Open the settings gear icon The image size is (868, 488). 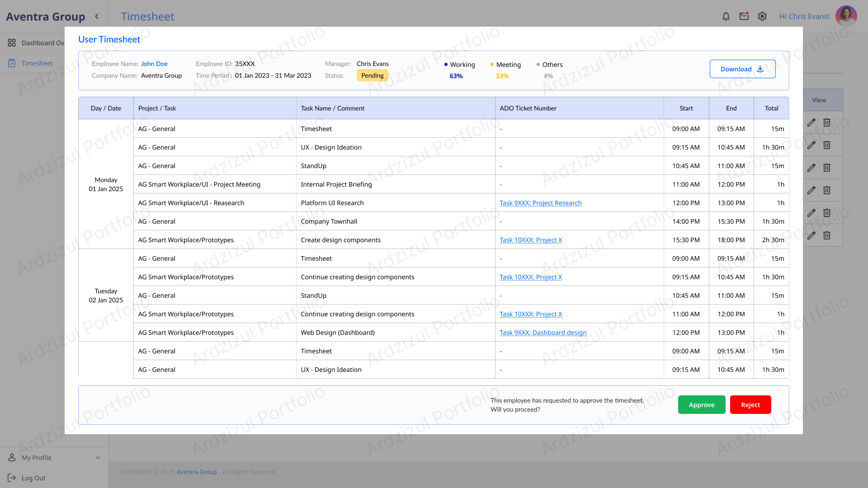(762, 16)
